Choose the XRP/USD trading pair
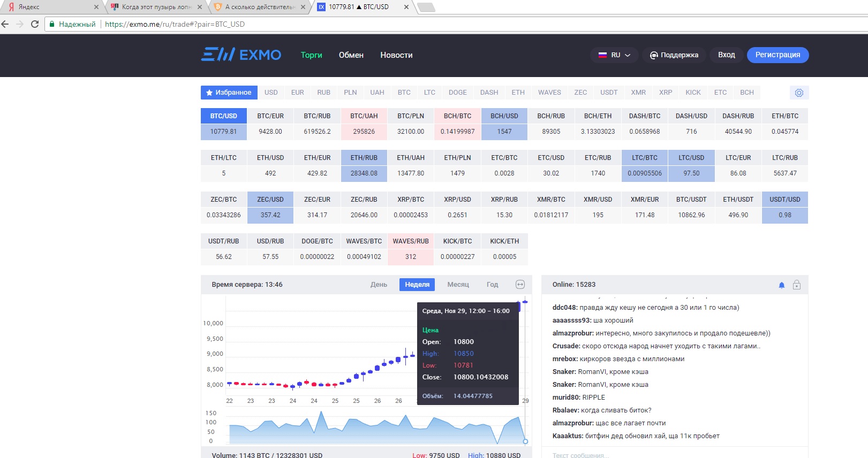 point(457,208)
